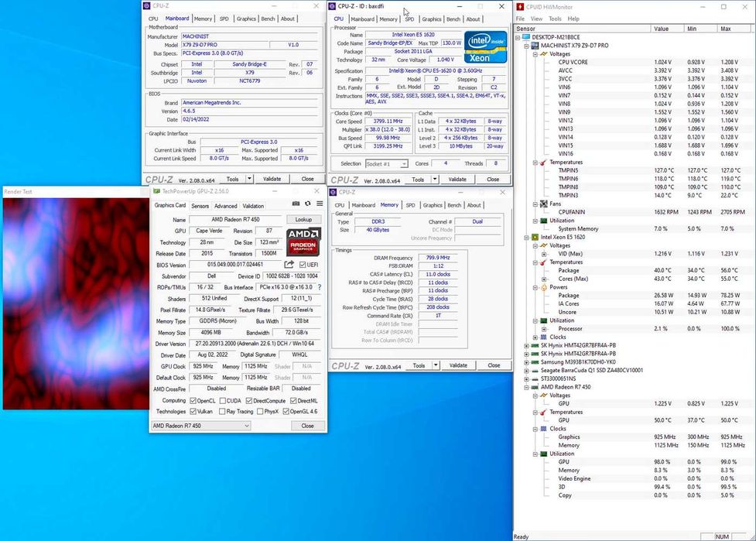Screen dimensions: 756x541
Task: Click the Render Test window image
Action: click(x=76, y=303)
